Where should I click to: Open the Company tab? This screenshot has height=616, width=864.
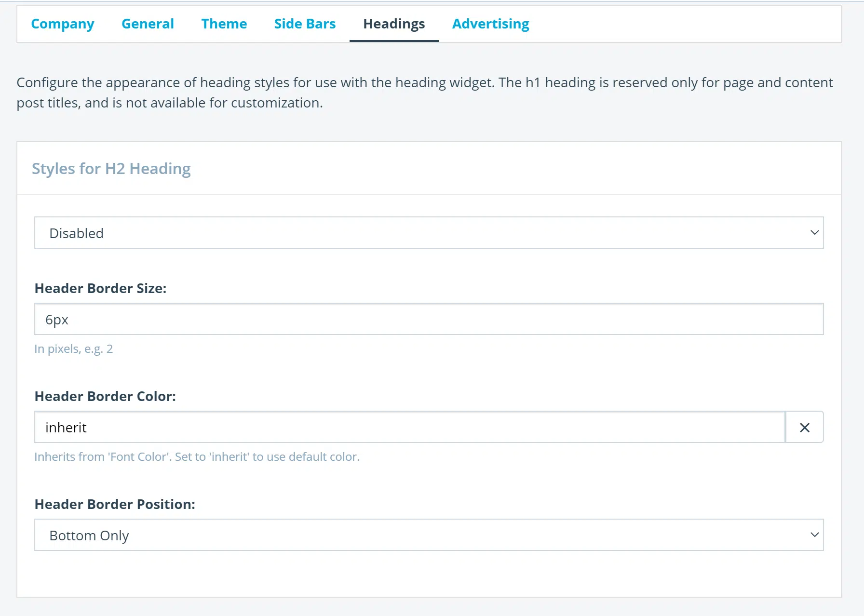[x=62, y=24]
